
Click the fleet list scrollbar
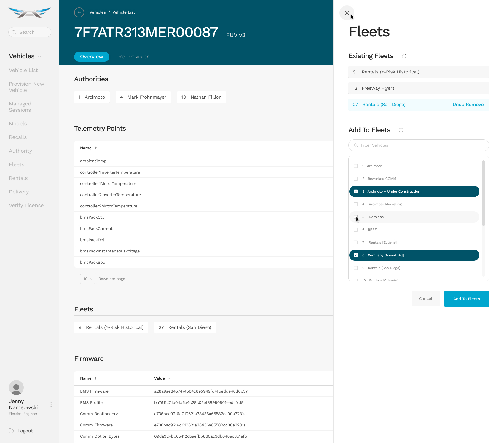tap(483, 193)
